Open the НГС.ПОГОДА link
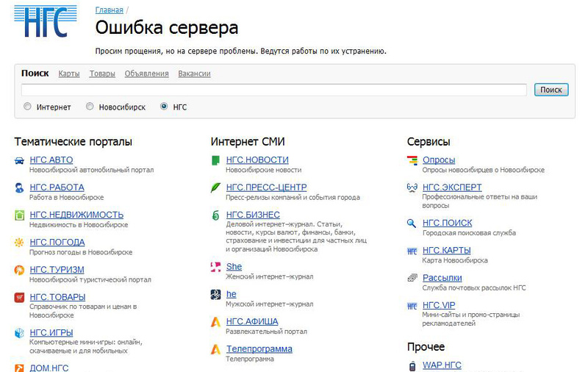 point(57,243)
